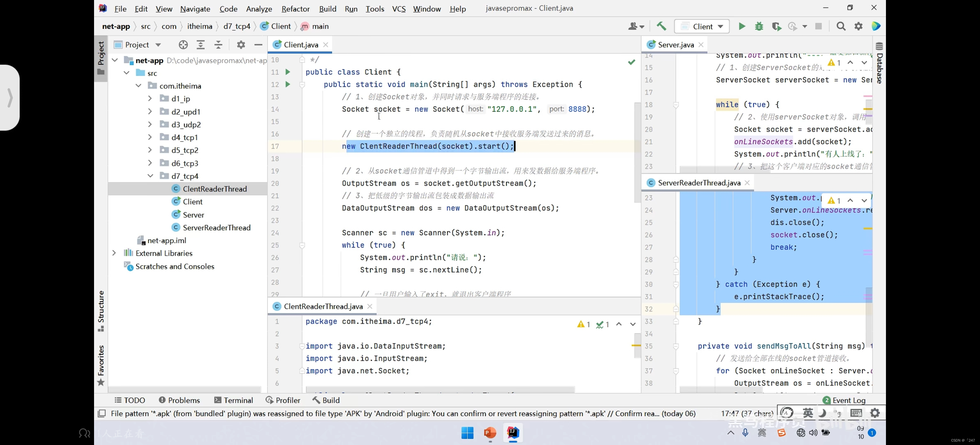Open the Event Log
Viewport: 980px width, 445px height.
tap(844, 400)
